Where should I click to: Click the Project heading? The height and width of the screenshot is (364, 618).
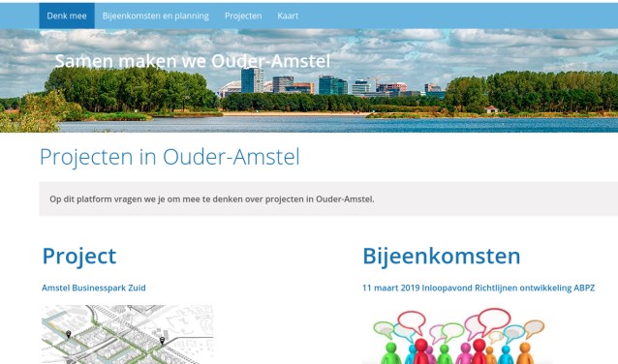point(79,257)
